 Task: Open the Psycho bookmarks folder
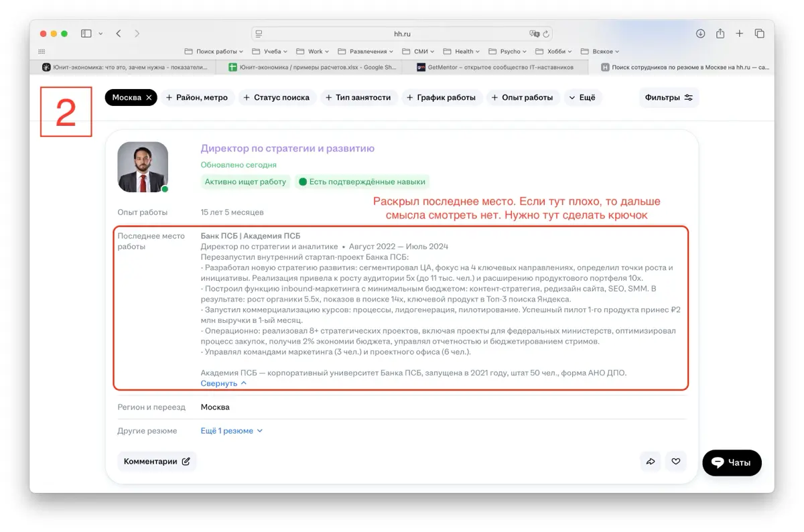(508, 52)
